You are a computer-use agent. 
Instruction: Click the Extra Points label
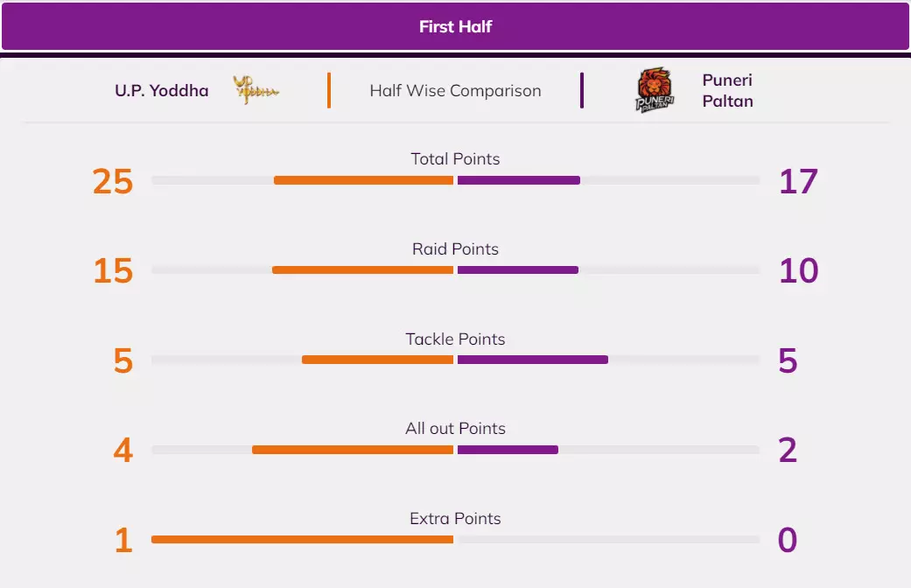[x=455, y=518]
